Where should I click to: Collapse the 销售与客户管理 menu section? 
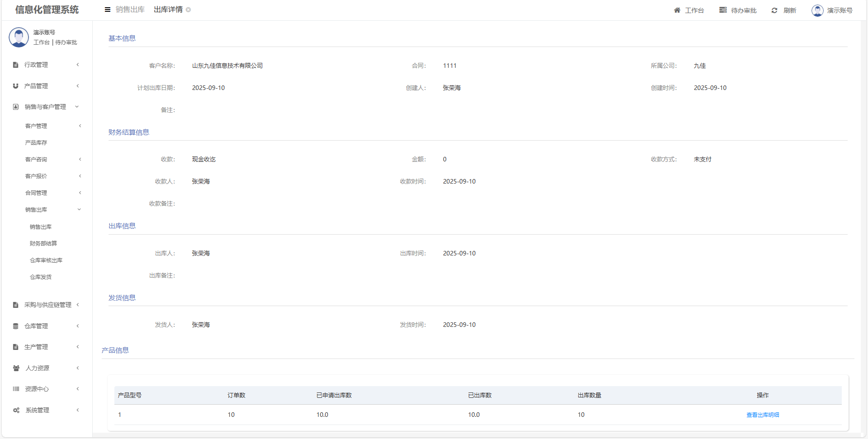[45, 107]
